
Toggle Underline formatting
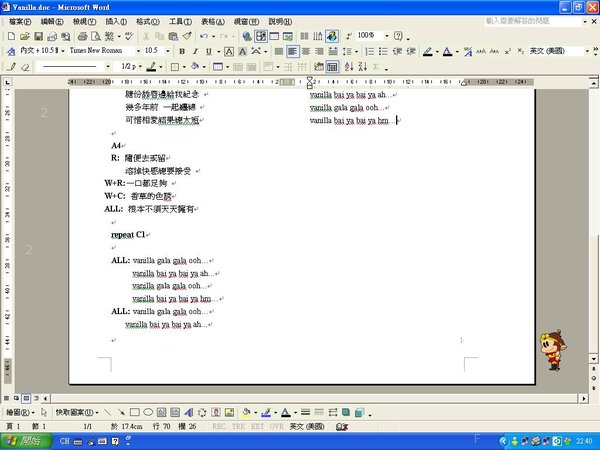tap(209, 51)
